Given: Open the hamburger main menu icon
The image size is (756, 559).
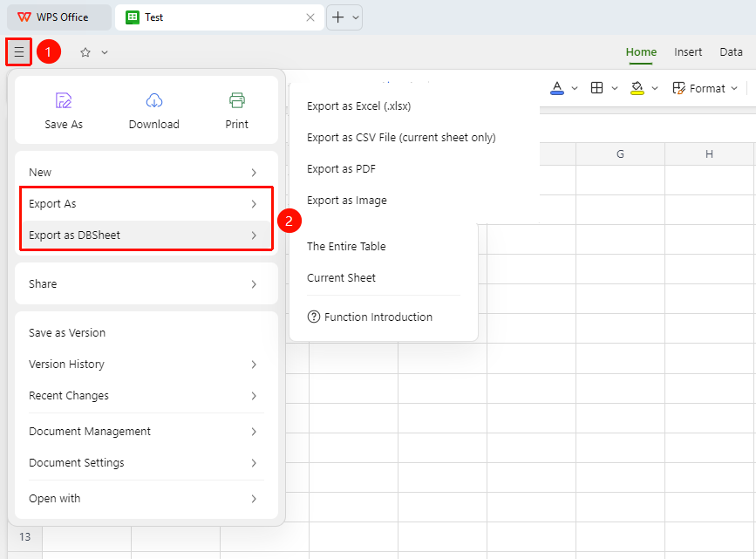Looking at the screenshot, I should coord(19,51).
